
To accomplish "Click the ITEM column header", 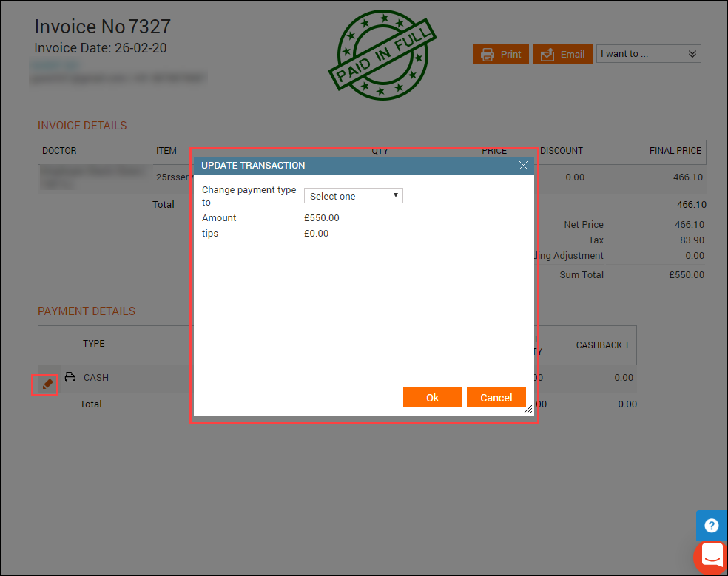I will [x=166, y=150].
